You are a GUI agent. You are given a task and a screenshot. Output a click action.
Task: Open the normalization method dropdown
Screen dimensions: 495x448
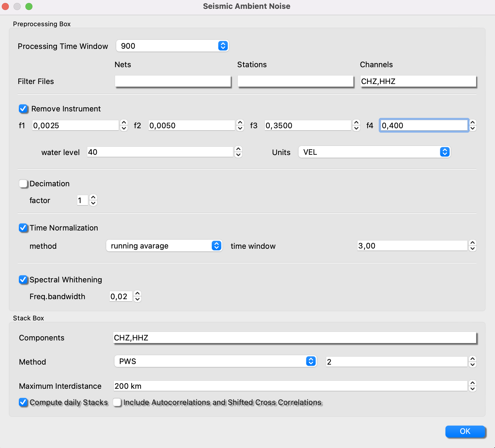(164, 246)
